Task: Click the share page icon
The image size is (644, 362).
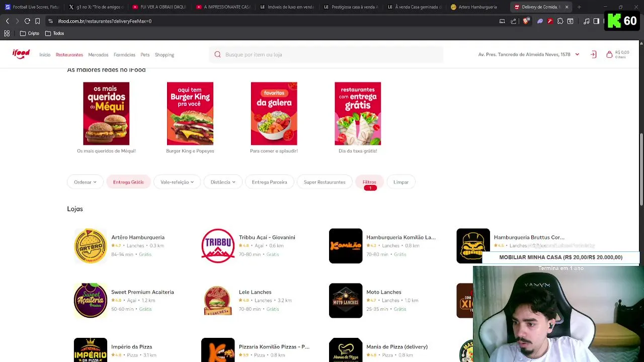Action: [x=513, y=21]
